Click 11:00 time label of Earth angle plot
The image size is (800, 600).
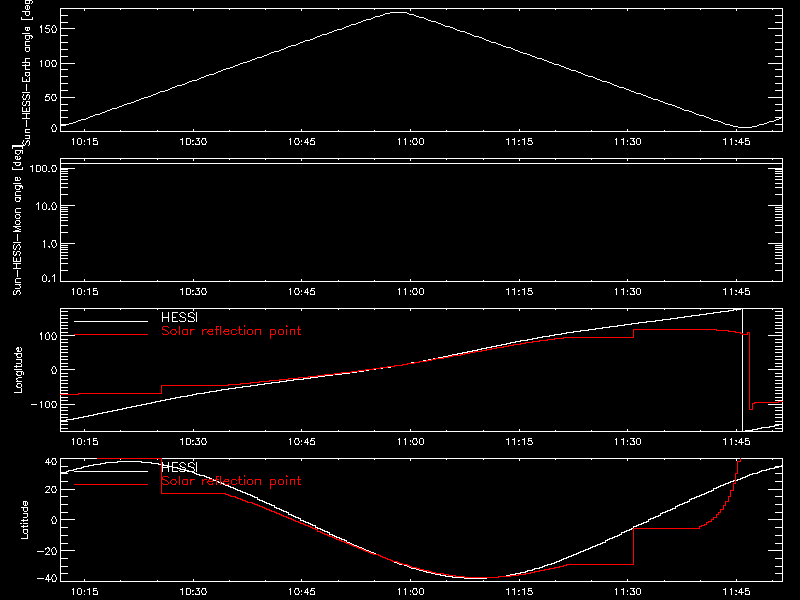pyautogui.click(x=410, y=142)
